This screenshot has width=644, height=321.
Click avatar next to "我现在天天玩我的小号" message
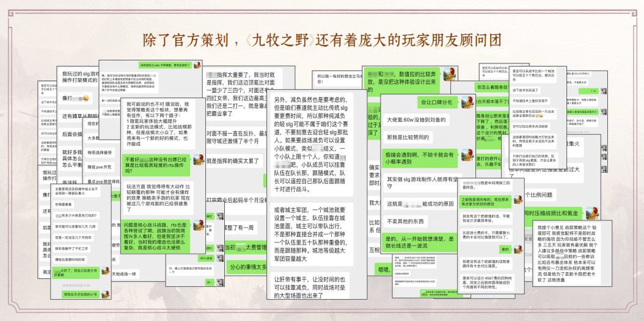point(105,294)
